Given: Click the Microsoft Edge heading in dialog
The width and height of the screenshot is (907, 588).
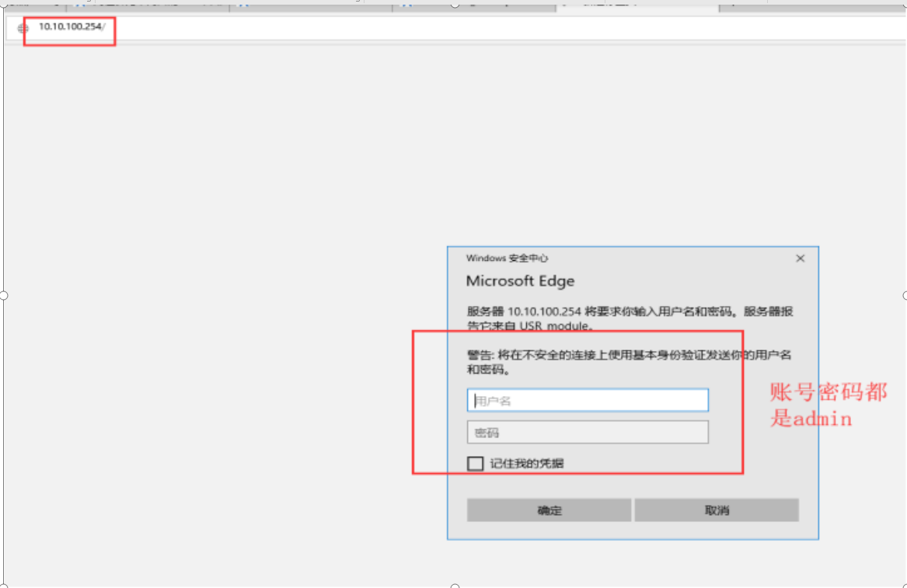Looking at the screenshot, I should tap(520, 281).
